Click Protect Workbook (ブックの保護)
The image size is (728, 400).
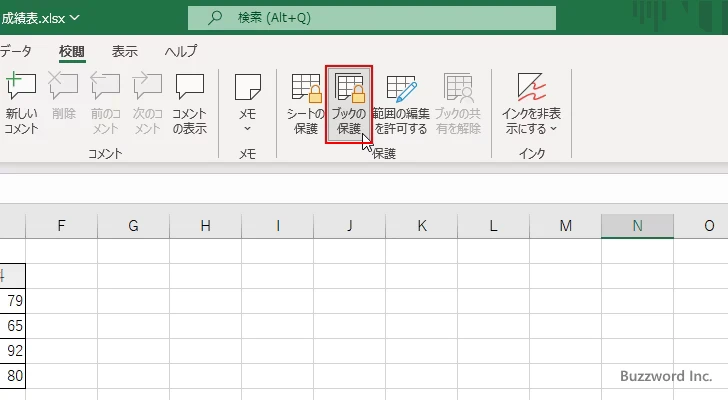(349, 103)
